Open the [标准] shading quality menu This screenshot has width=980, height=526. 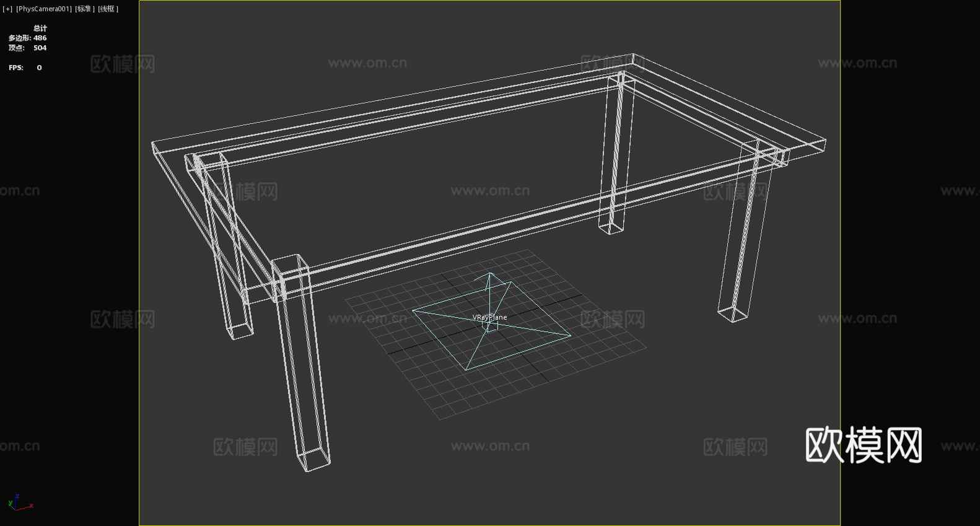(x=85, y=9)
